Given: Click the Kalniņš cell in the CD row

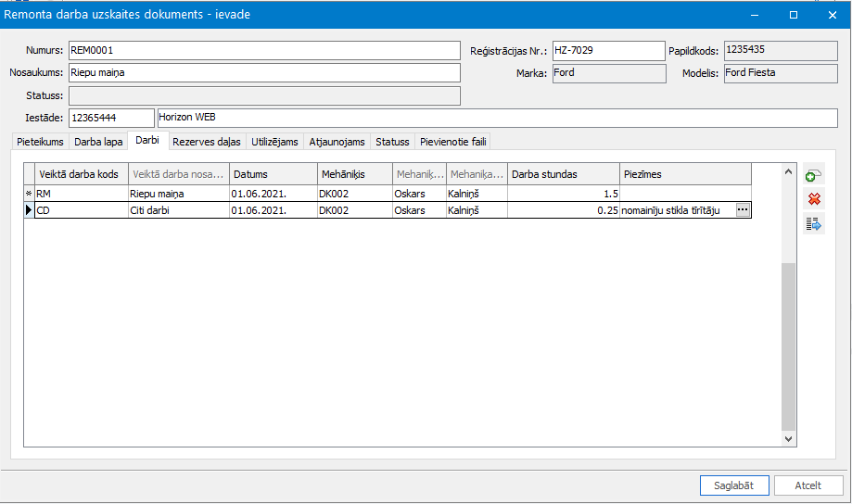Looking at the screenshot, I should tap(477, 210).
